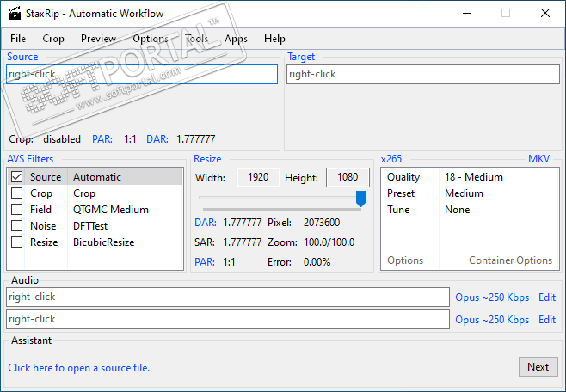Open the Crop menu
566x392 pixels.
53,38
